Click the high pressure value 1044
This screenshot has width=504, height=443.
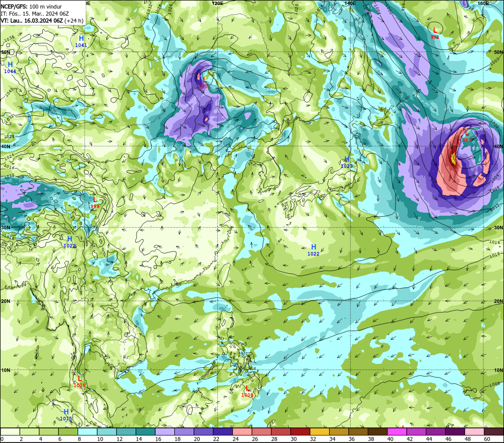tap(10, 72)
